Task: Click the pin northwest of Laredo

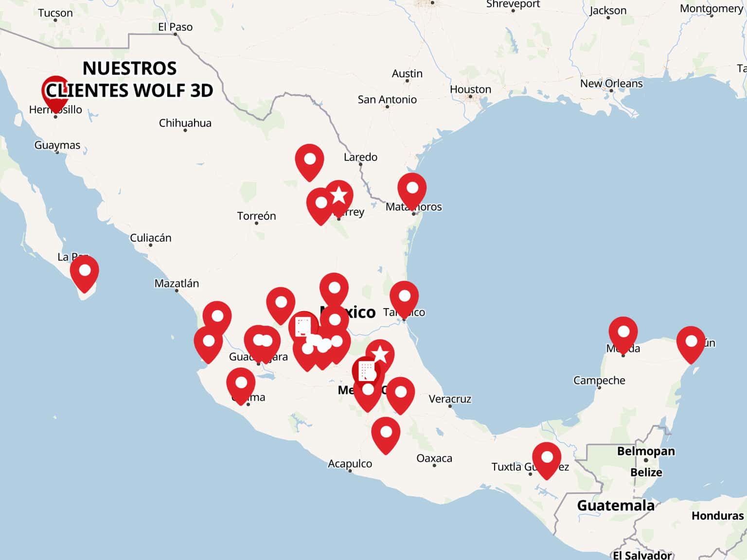Action: pyautogui.click(x=309, y=160)
